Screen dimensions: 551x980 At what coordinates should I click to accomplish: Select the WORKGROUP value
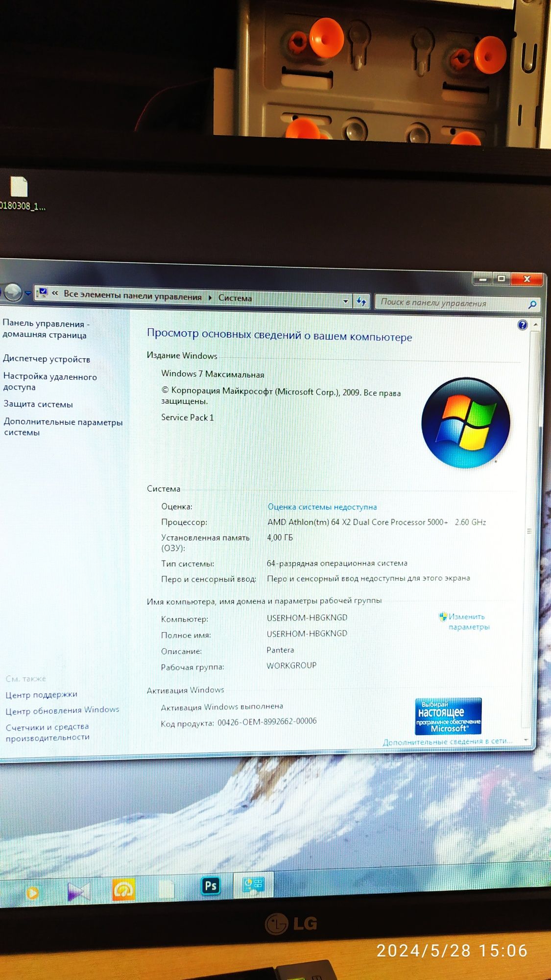(291, 665)
